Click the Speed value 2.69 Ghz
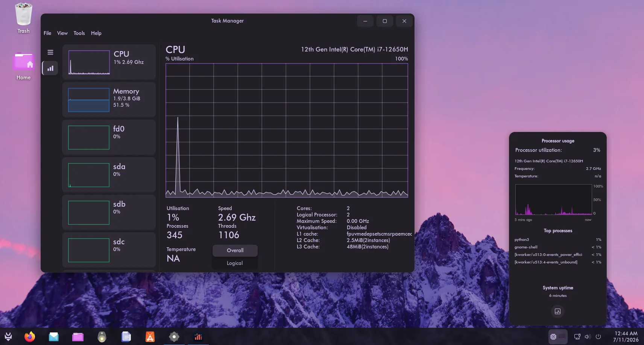Screen dimensions: 644x345 click(x=237, y=217)
